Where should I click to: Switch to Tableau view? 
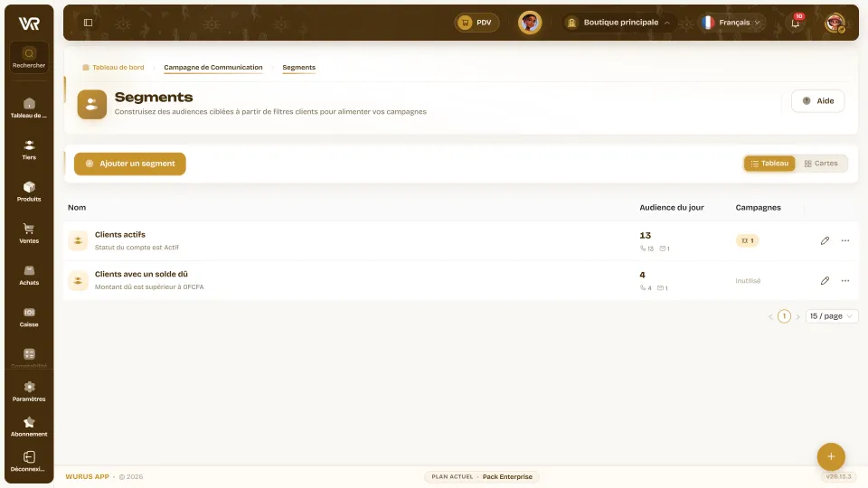pyautogui.click(x=769, y=164)
